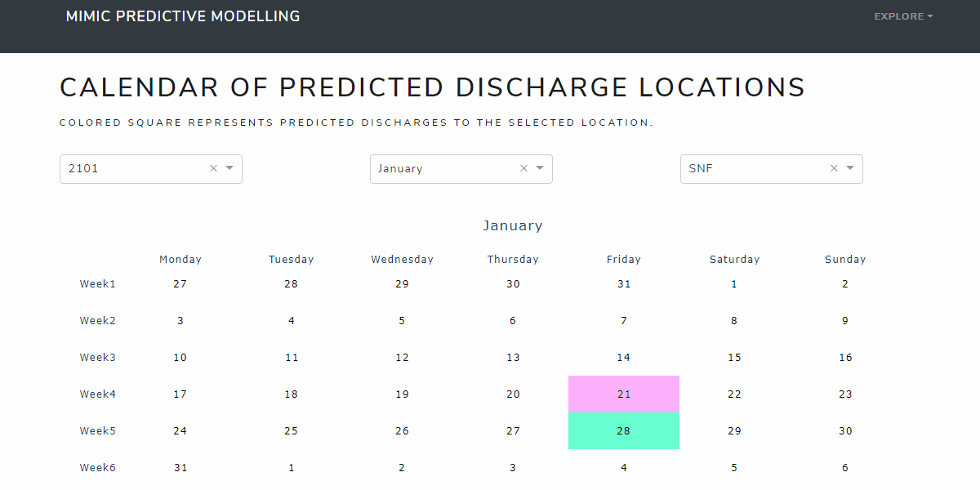Select day 17 in Week4 row
The width and height of the screenshot is (980, 490).
pyautogui.click(x=180, y=394)
